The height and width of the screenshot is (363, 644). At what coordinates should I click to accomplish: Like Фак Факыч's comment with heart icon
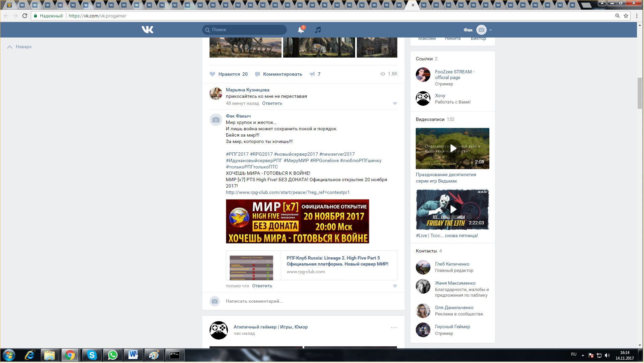pos(395,286)
